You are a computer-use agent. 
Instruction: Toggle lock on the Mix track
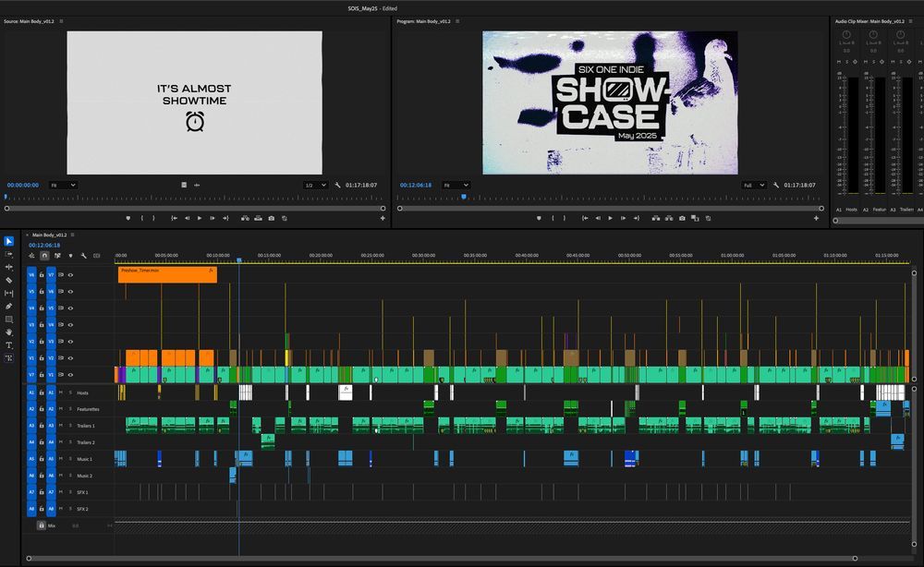tap(42, 525)
